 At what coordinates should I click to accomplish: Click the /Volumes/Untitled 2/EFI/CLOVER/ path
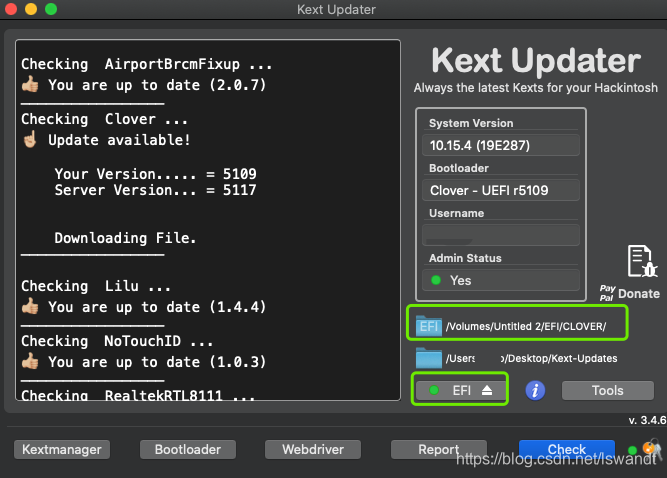[526, 326]
